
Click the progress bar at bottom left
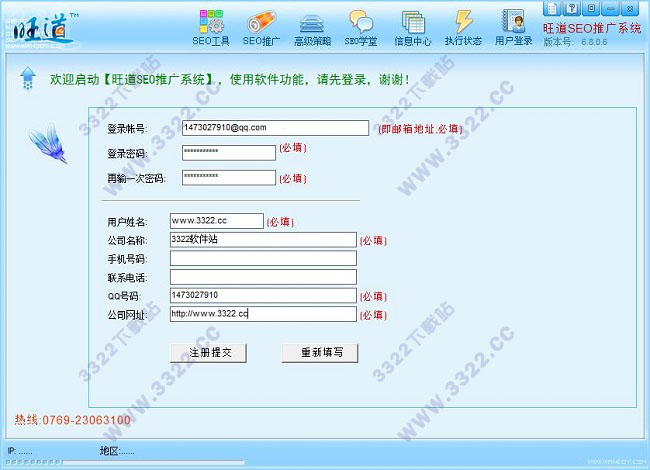tap(124, 462)
